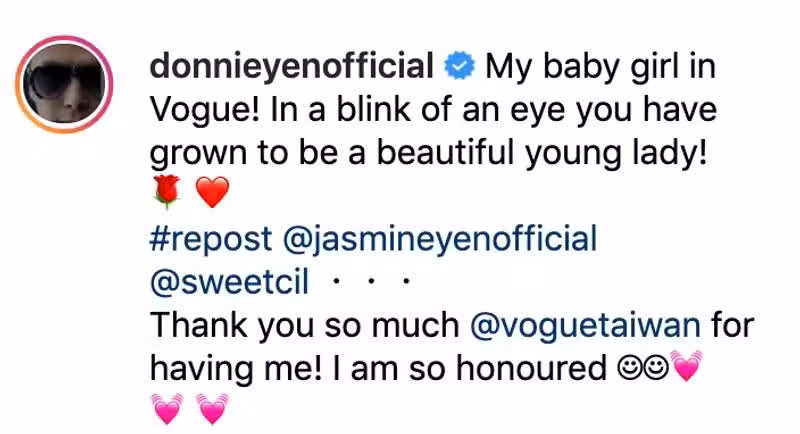This screenshot has width=800, height=434.
Task: Open the donnieyenofficial username profile link
Action: (292, 67)
